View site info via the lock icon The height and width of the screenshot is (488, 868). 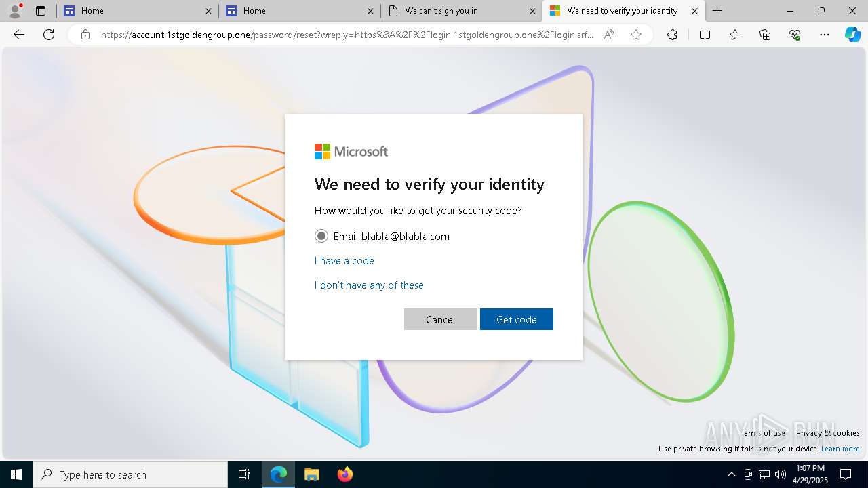pos(85,35)
